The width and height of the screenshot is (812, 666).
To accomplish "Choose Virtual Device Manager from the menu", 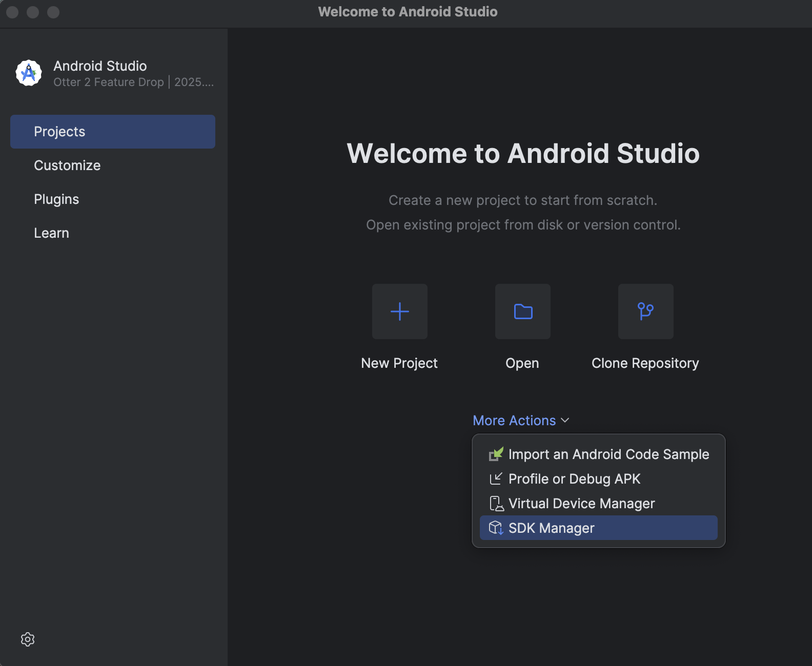I will (581, 504).
